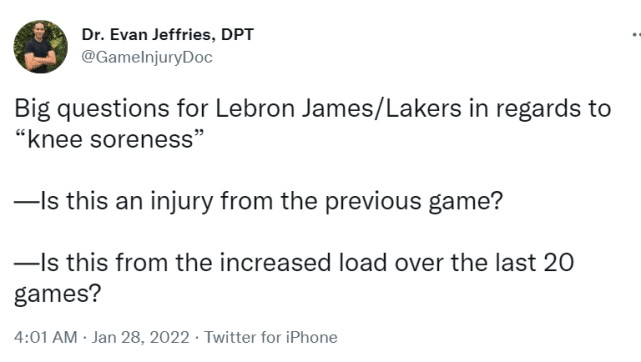
Task: Click the word "games?" on last line
Action: coord(57,294)
